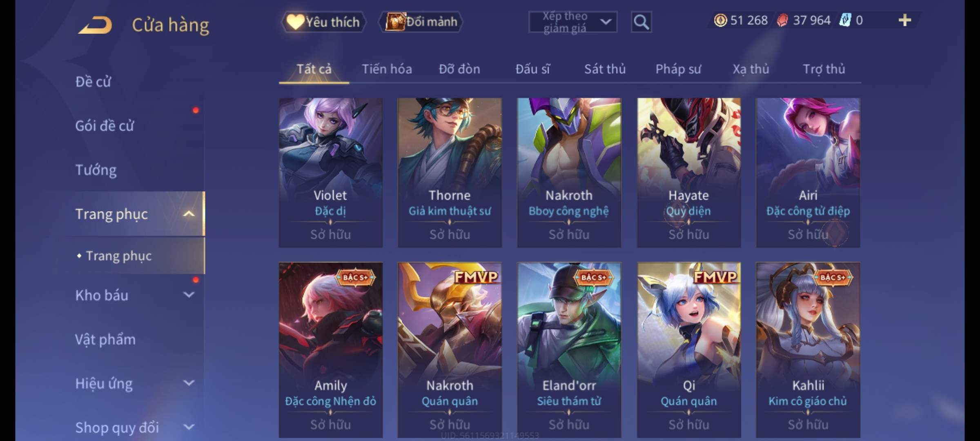This screenshot has width=980, height=441.
Task: Expand the Kho báu sidebar section
Action: tap(189, 294)
